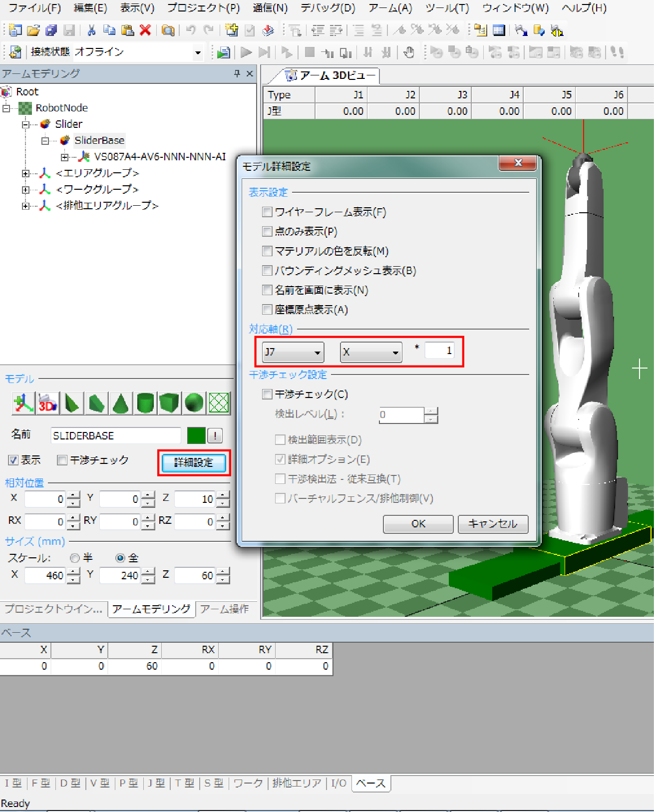Screen dimensions: 654x812
Task: Expand the ワークグループ tree node
Action: coord(25,190)
